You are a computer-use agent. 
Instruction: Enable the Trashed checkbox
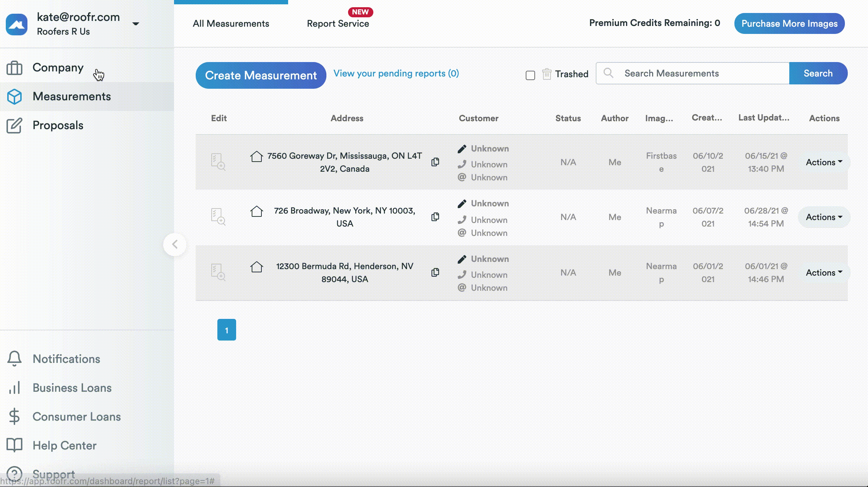pos(530,75)
